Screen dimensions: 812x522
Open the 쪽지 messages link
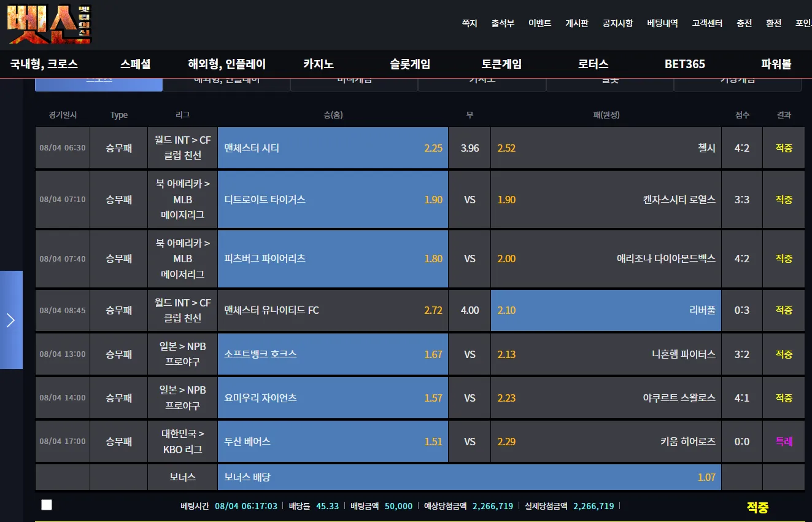(470, 23)
